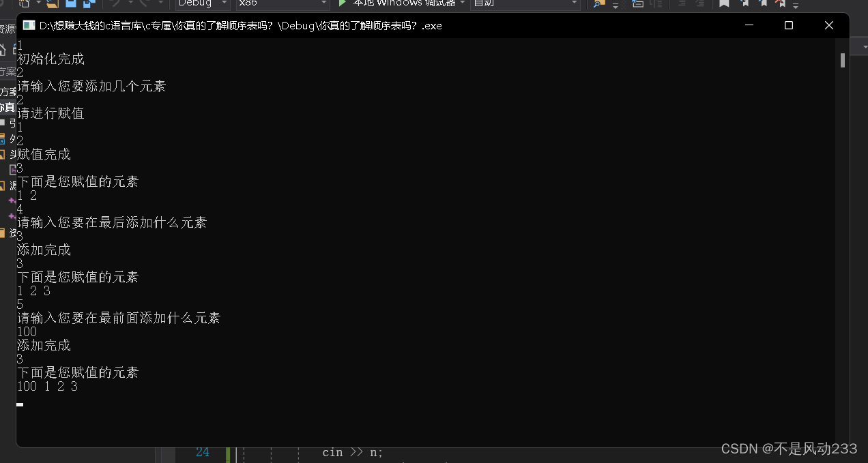Click 本地 Windows 调试器 to start debugging
868x463 pixels.
point(403,3)
